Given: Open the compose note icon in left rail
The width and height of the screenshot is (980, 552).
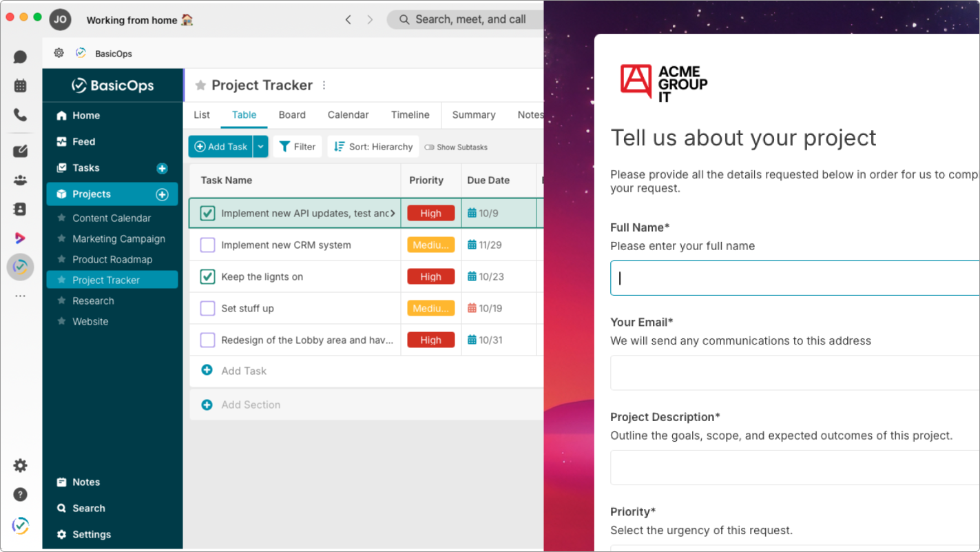Looking at the screenshot, I should (20, 151).
